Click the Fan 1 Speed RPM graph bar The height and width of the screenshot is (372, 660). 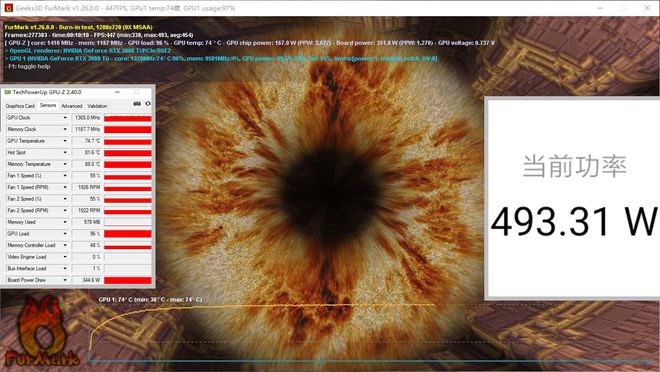pyautogui.click(x=128, y=187)
